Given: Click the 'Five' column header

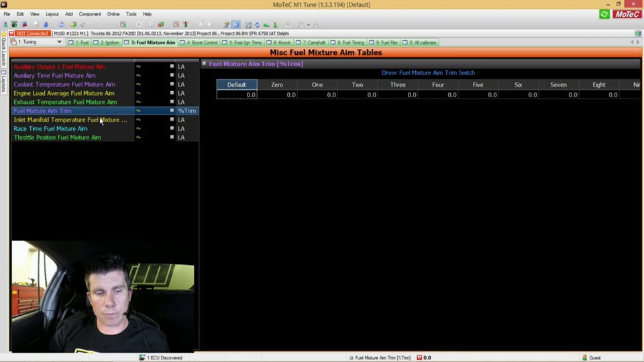Looking at the screenshot, I should tap(478, 84).
